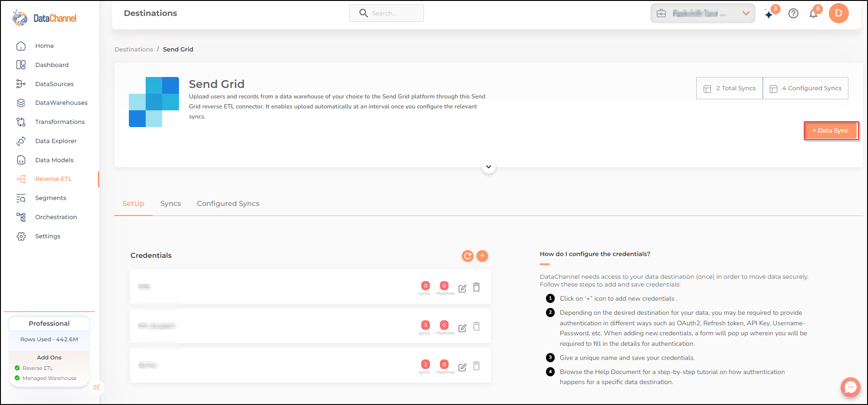
Task: Open the help question mark icon
Action: (793, 14)
